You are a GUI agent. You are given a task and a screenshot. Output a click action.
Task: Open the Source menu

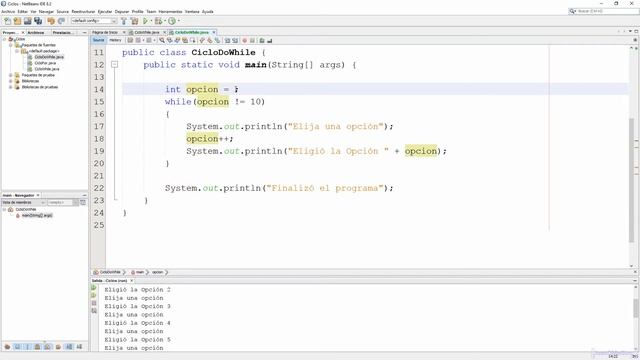coord(62,11)
